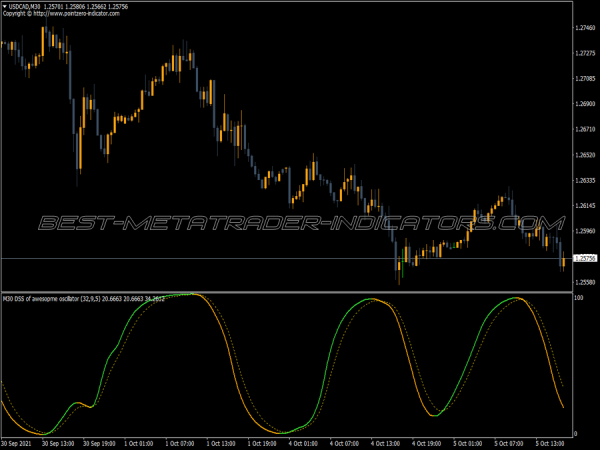600x450 pixels.
Task: Click the 0 level on oscillator scale
Action: 576,434
